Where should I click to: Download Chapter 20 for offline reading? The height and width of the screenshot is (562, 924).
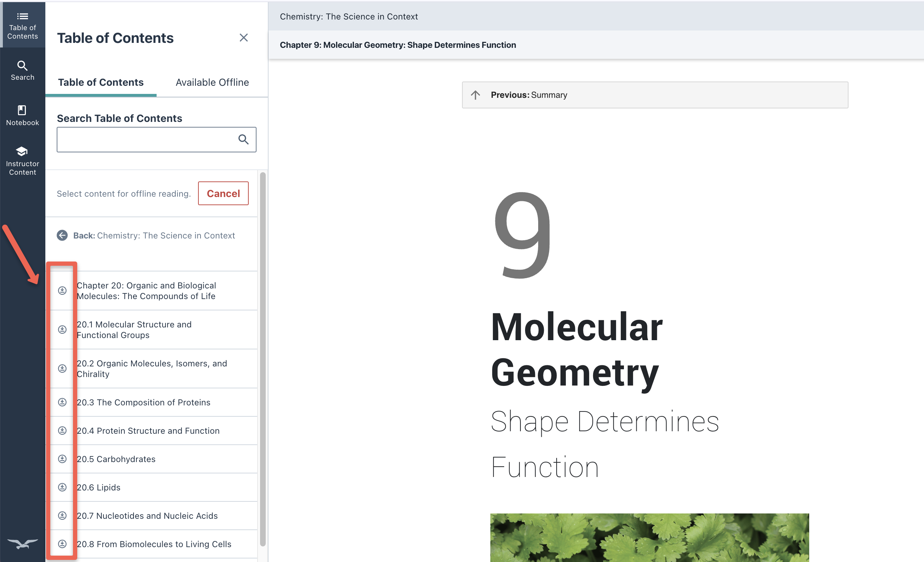pyautogui.click(x=62, y=290)
